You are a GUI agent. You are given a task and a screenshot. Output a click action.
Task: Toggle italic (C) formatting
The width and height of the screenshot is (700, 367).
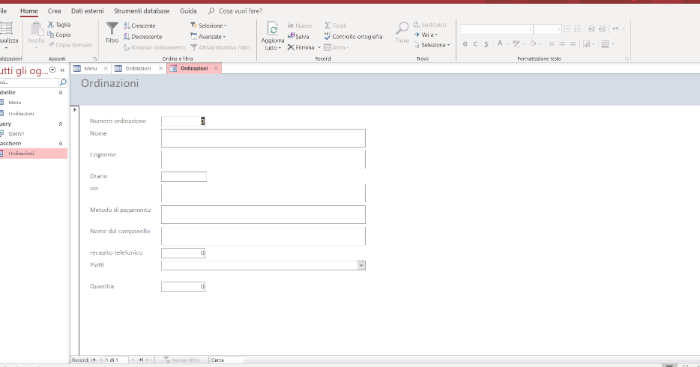click(x=475, y=44)
